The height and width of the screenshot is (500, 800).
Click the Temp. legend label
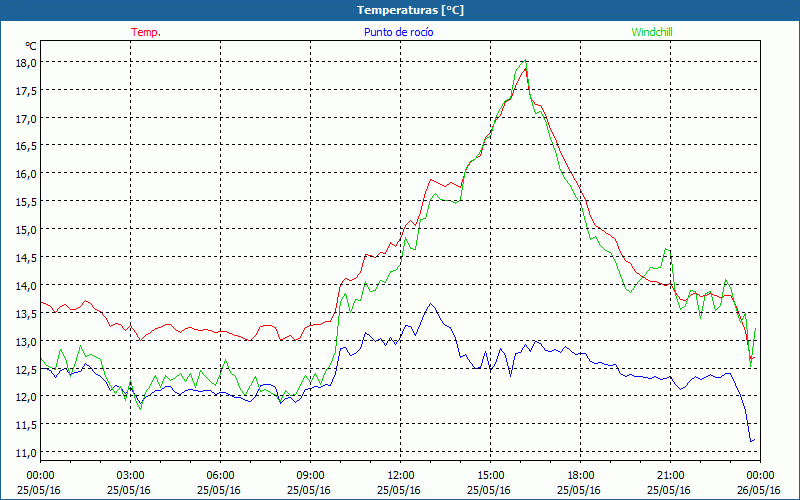click(146, 32)
